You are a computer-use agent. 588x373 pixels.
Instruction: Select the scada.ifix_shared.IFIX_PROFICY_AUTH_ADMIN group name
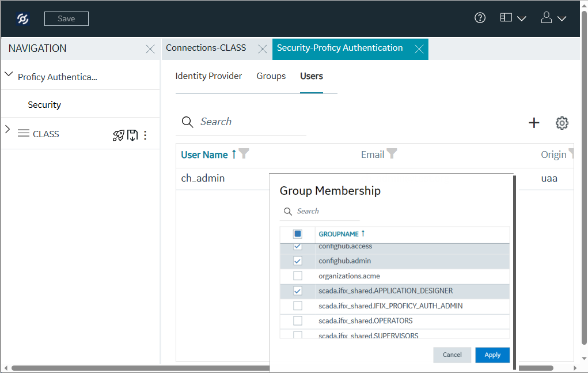(390, 306)
